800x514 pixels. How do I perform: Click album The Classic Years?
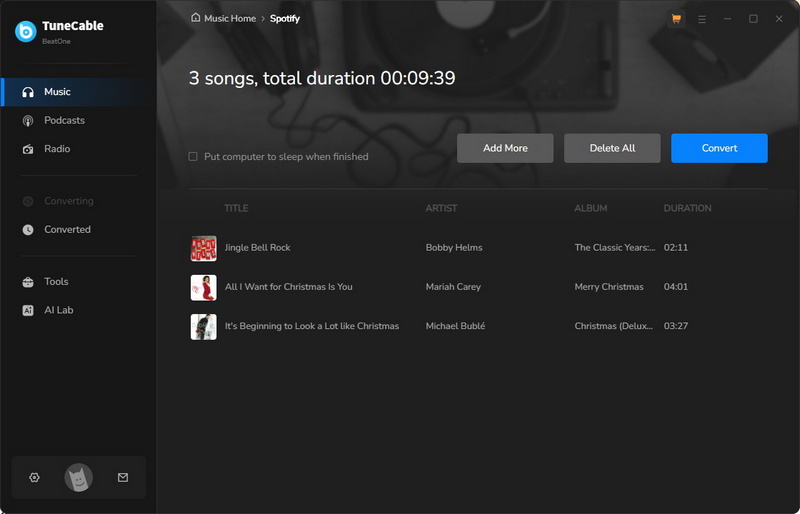coord(615,248)
